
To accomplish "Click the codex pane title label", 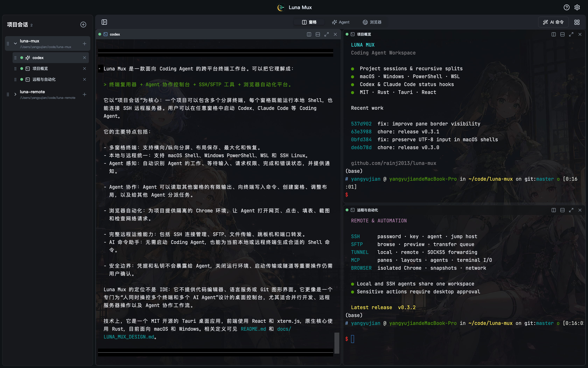I will [115, 34].
